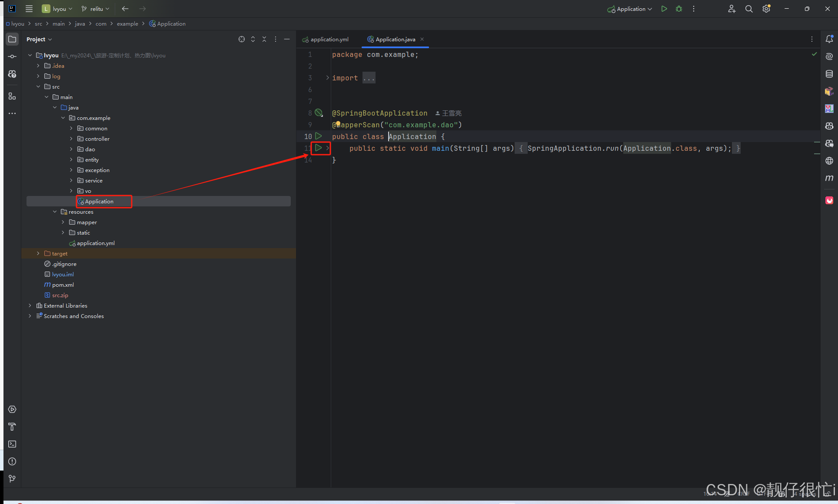
Task: Open pom.xml in the project tree
Action: click(x=63, y=285)
